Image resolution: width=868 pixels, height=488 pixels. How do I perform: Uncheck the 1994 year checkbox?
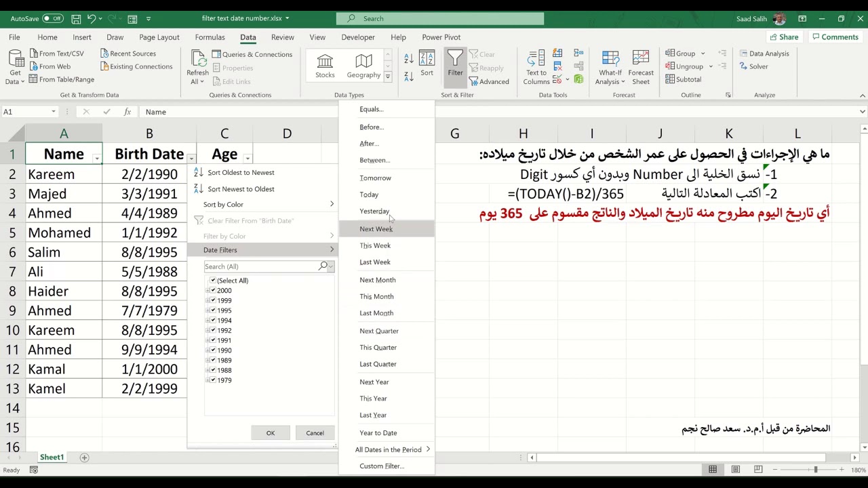213,321
